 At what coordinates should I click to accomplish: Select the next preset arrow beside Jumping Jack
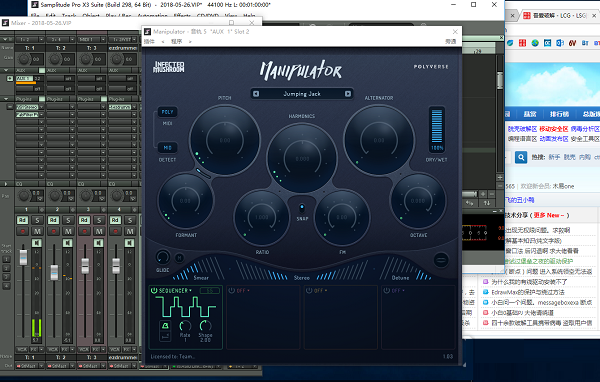(348, 94)
